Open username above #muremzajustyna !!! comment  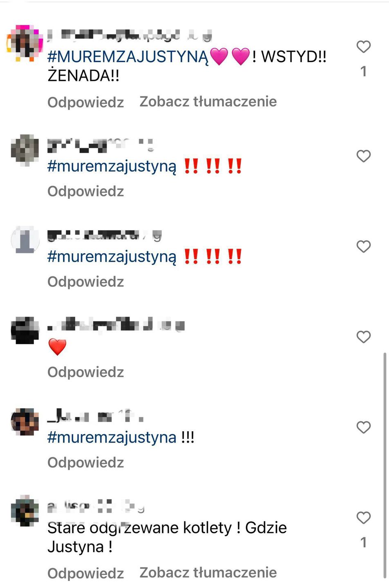click(96, 416)
